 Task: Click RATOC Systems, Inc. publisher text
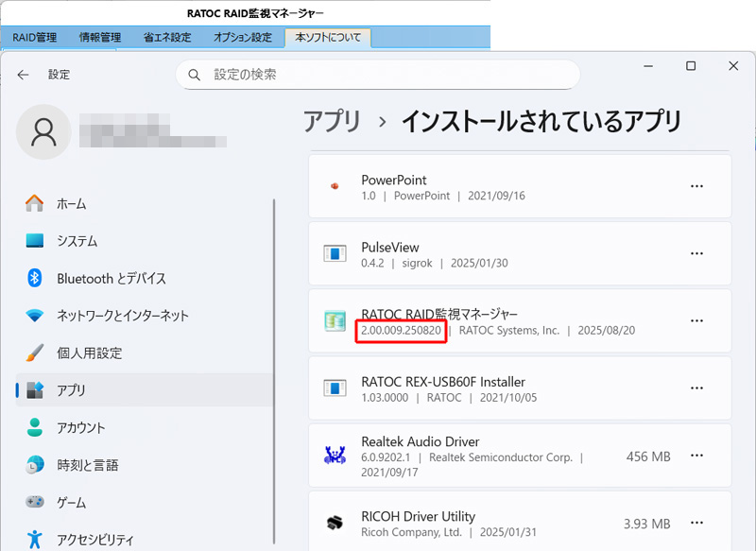click(509, 331)
